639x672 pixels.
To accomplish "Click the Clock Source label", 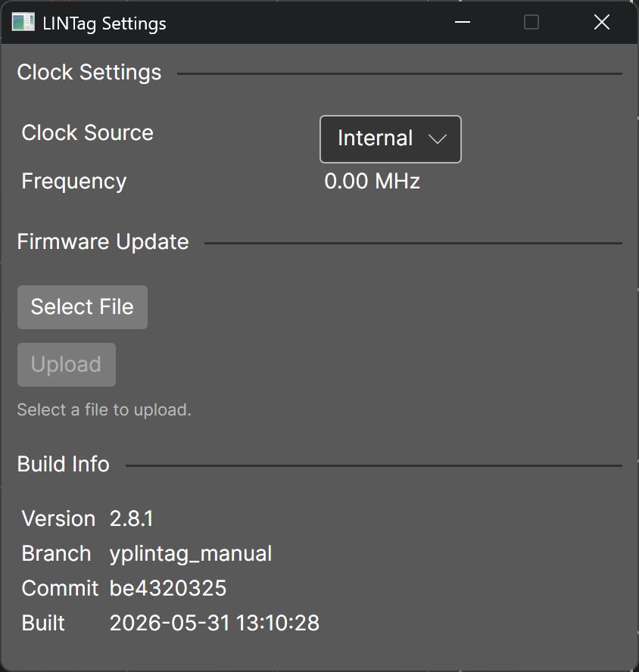I will pyautogui.click(x=88, y=132).
